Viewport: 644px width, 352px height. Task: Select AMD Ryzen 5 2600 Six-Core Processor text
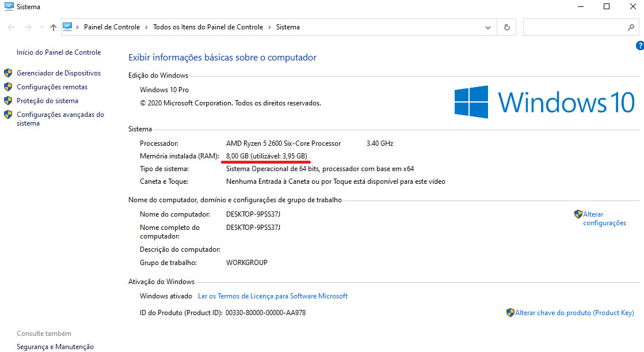283,143
